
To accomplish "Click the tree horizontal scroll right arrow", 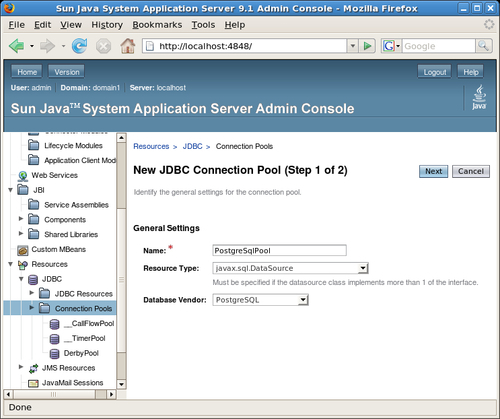I will 111,394.
